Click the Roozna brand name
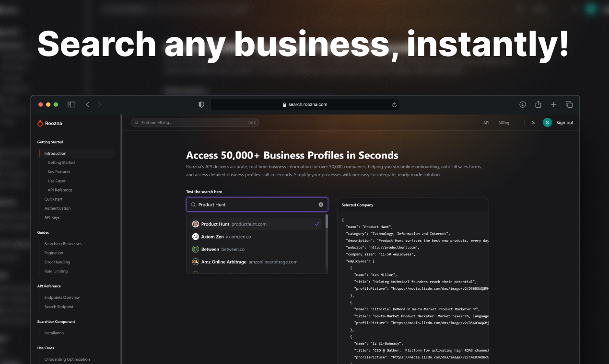The image size is (609, 364). [x=53, y=123]
